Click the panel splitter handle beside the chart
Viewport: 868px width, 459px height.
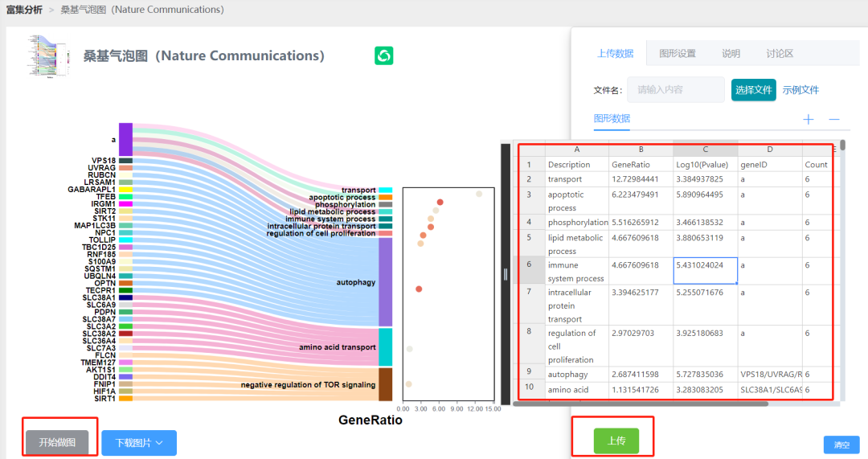coord(505,274)
